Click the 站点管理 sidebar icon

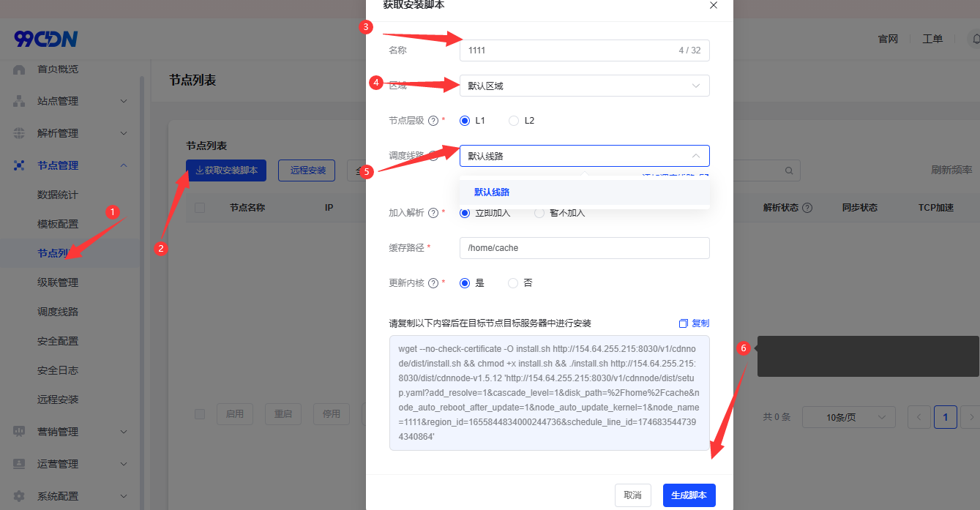tap(19, 101)
